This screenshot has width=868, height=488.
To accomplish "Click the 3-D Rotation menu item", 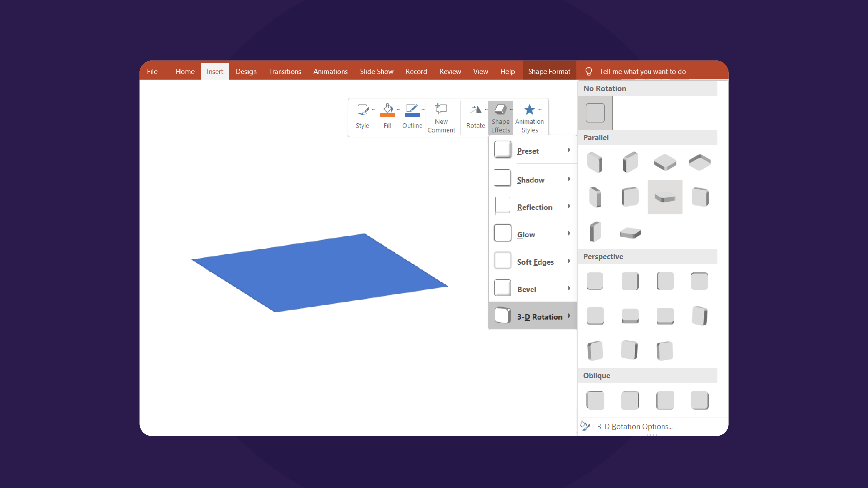I will pos(532,316).
